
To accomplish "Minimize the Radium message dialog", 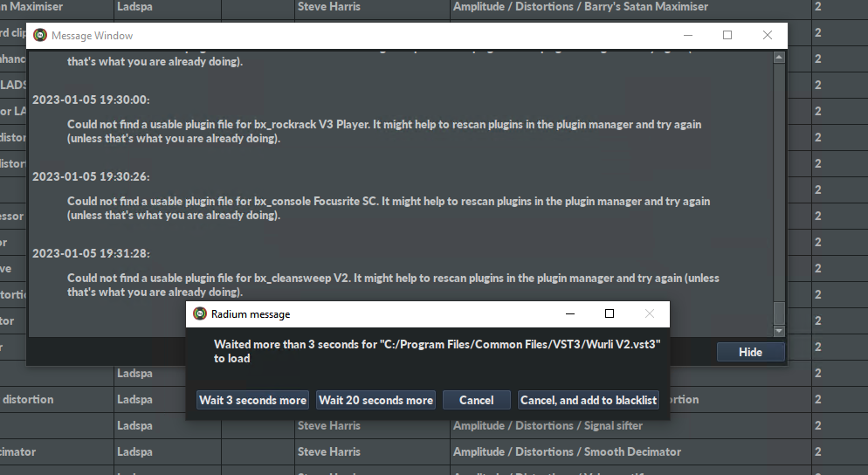I will point(569,314).
